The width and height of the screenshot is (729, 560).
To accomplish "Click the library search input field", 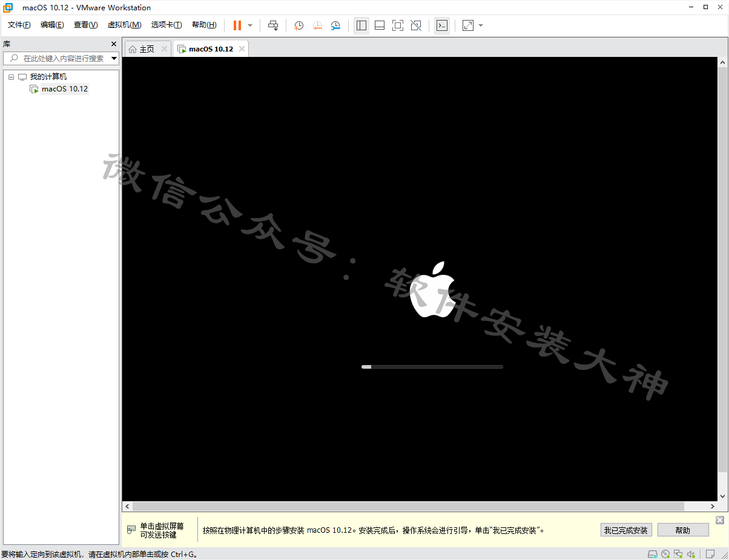I will (61, 58).
